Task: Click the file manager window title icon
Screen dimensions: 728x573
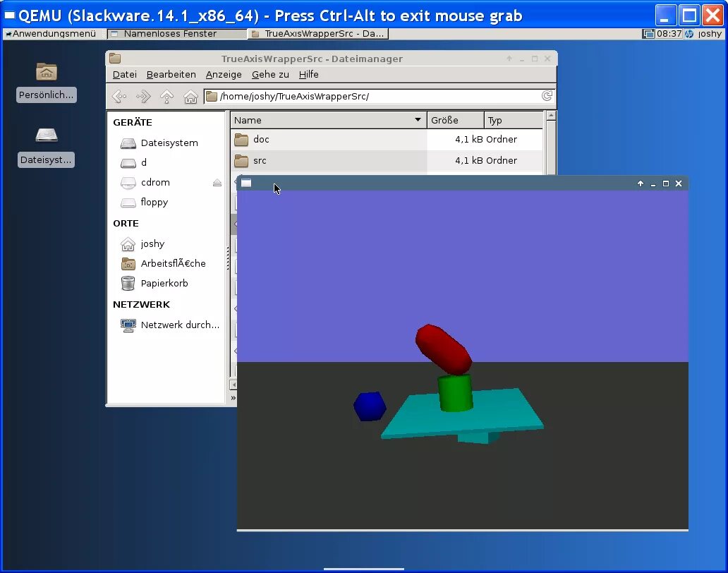Action: coord(115,59)
